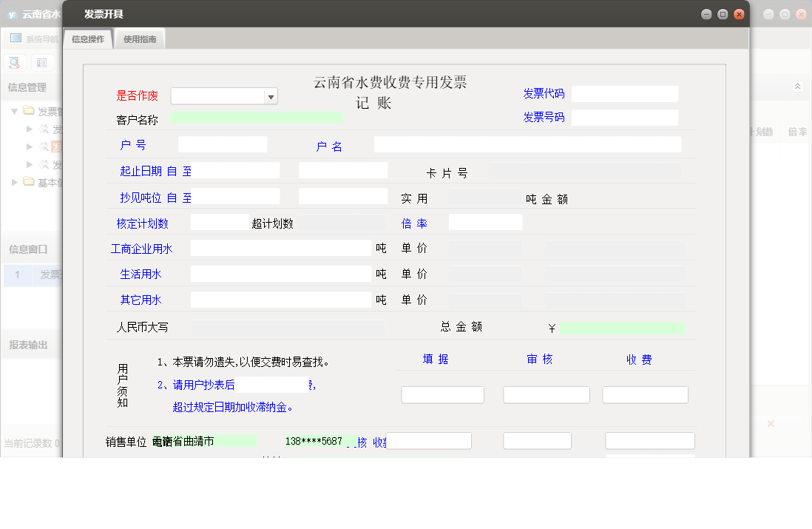Click the 工商企业用水 link
Image resolution: width=812 pixels, height=529 pixels.
pyautogui.click(x=141, y=248)
